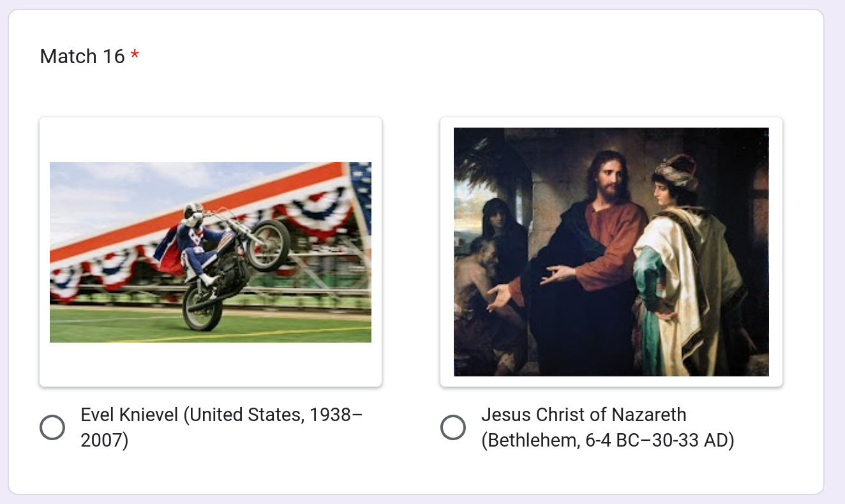The height and width of the screenshot is (504, 845).
Task: Choose the Jesus Christ of Nazareth radio option
Action: point(453,427)
